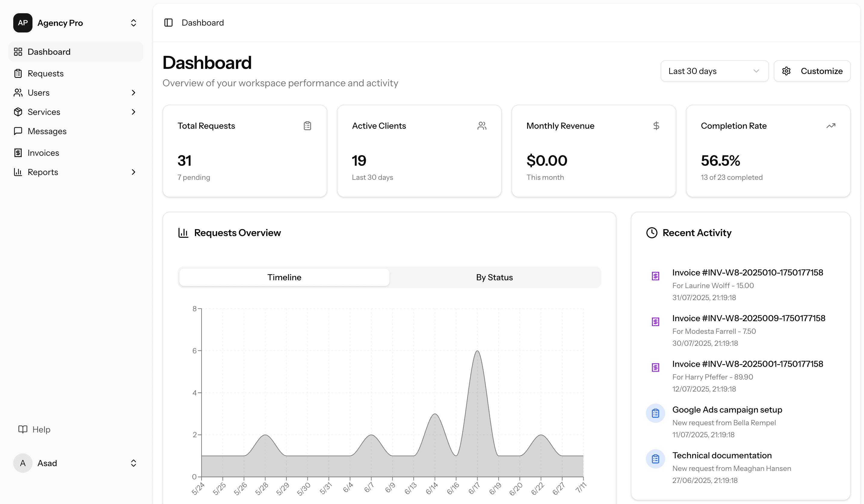
Task: Click the clipboard icon on Total Requests card
Action: coord(307,125)
